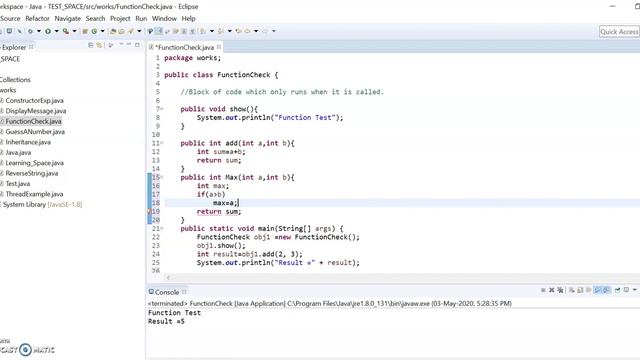Viewport: 640px width, 360px height.
Task: Open External Tools dropdown arrow
Action: pos(74,31)
